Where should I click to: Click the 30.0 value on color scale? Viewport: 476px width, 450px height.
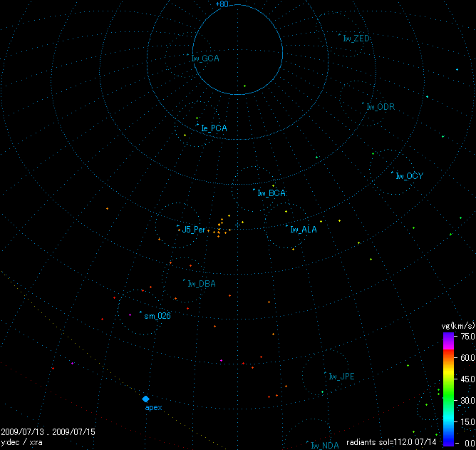click(467, 401)
